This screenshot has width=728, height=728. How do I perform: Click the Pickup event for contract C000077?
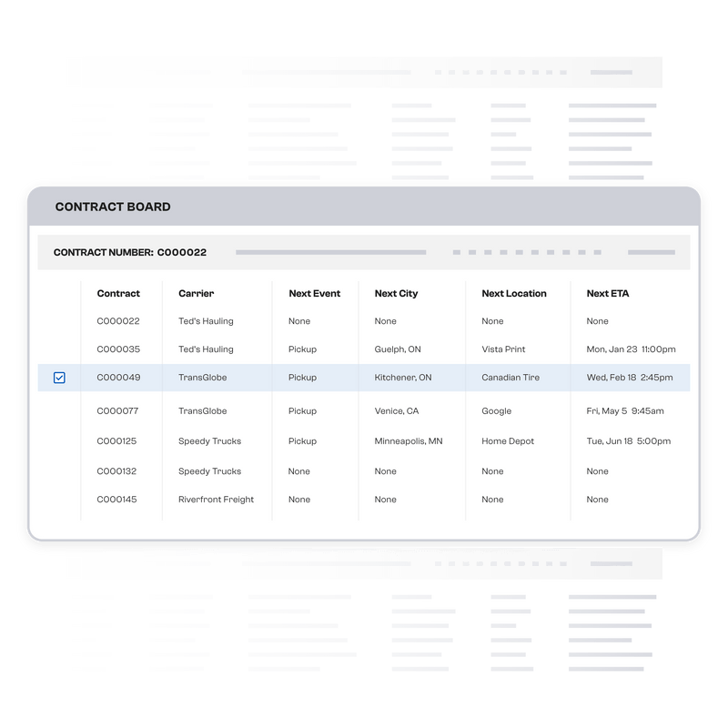(300, 411)
